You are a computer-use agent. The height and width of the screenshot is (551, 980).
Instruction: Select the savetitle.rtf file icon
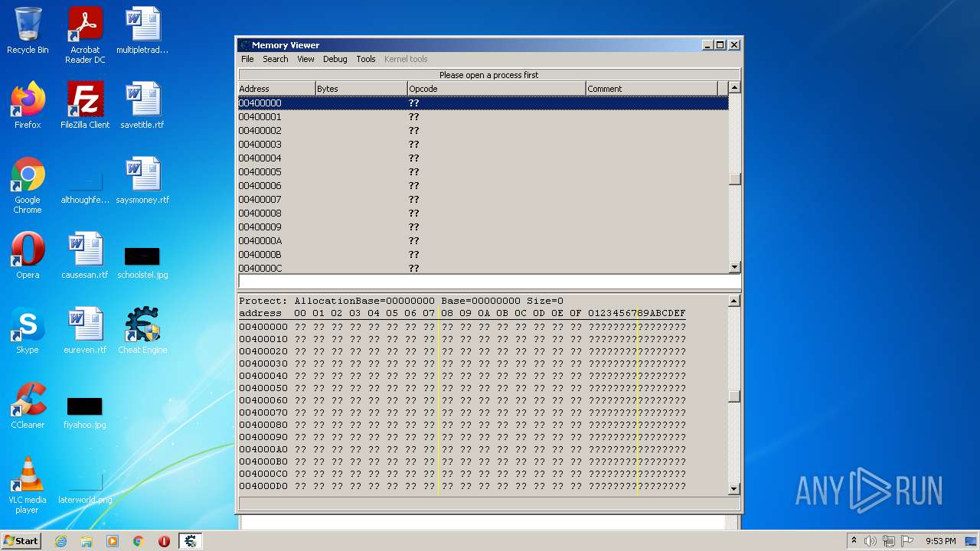(x=142, y=106)
